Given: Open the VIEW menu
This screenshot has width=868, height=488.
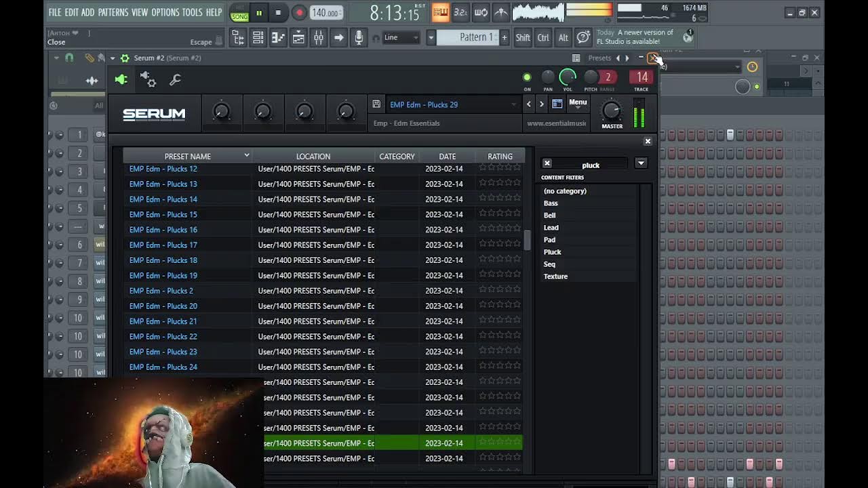Looking at the screenshot, I should pos(140,12).
